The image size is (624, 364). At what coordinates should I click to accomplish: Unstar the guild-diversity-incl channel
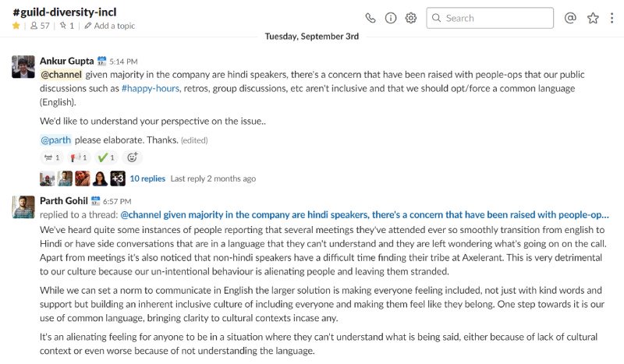(16, 26)
